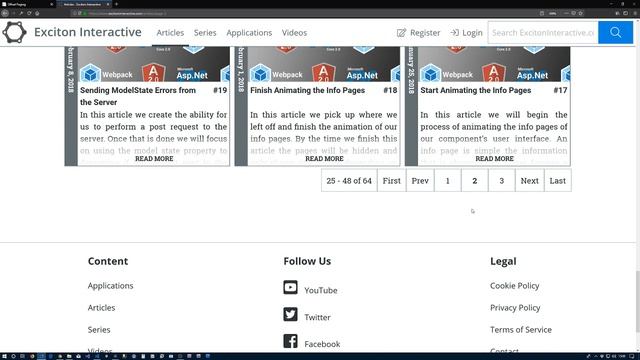Click the article #17 thumbnail image

494,64
